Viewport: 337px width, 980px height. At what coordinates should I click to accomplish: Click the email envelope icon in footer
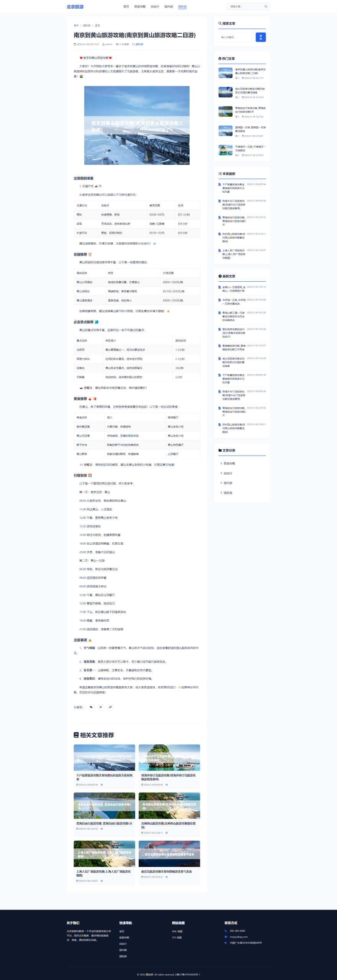click(x=226, y=937)
